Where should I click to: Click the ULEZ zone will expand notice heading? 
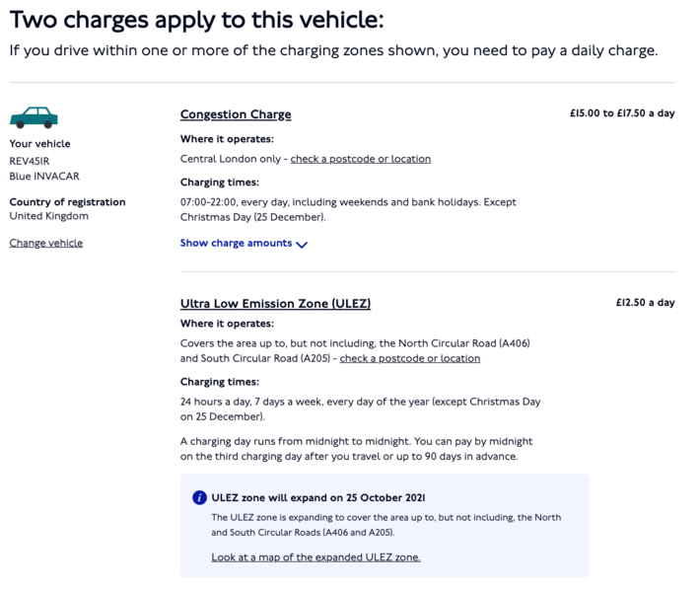(318, 497)
